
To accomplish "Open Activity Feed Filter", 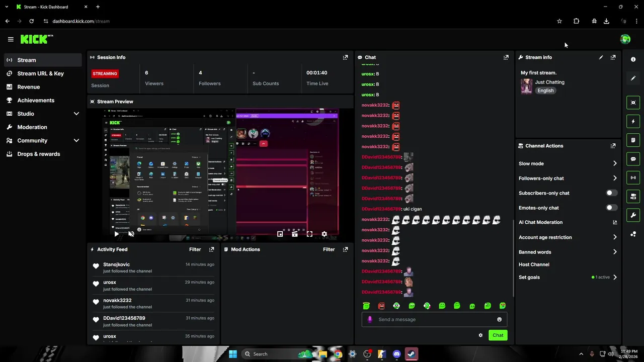I will pyautogui.click(x=195, y=249).
